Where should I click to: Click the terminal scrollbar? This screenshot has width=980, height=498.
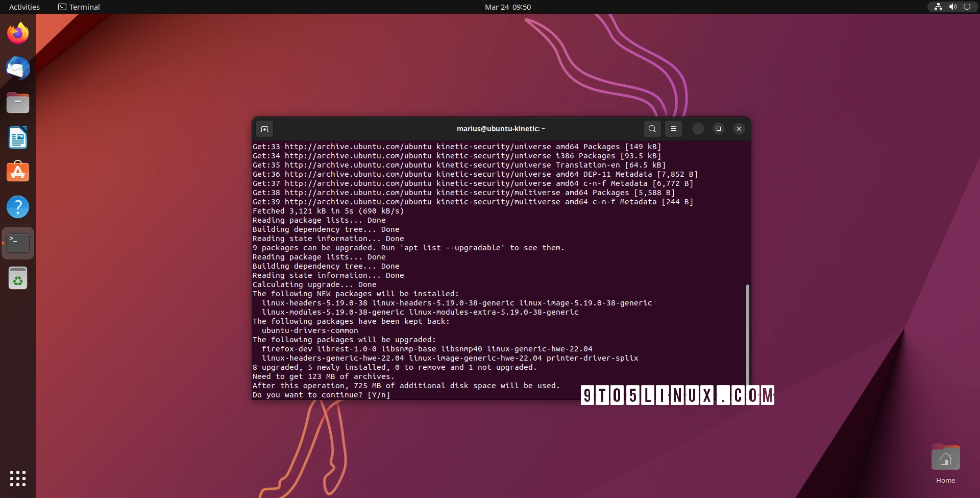(747, 332)
